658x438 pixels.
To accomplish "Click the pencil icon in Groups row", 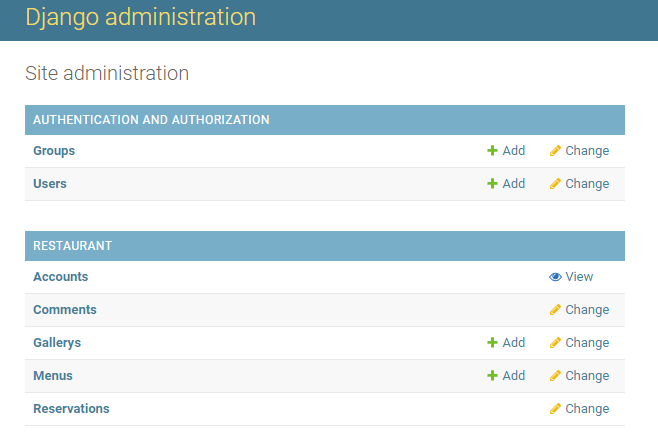I will [x=555, y=151].
